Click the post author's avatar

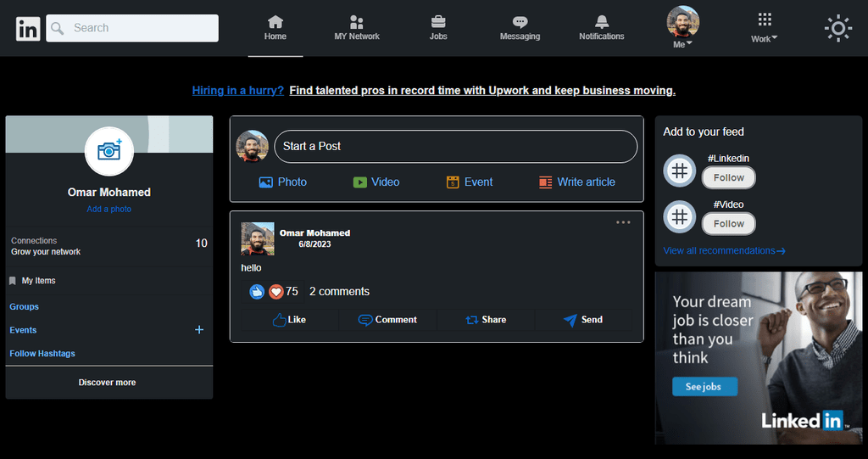pyautogui.click(x=258, y=239)
